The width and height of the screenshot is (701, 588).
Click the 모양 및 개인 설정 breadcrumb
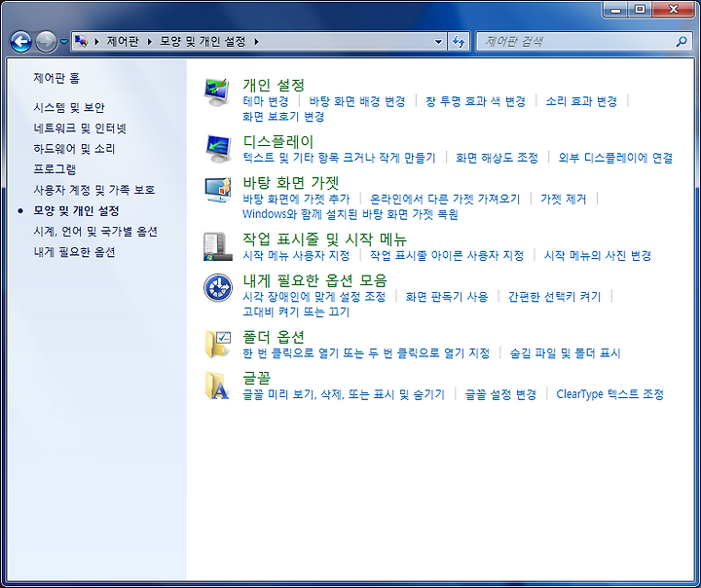point(203,42)
